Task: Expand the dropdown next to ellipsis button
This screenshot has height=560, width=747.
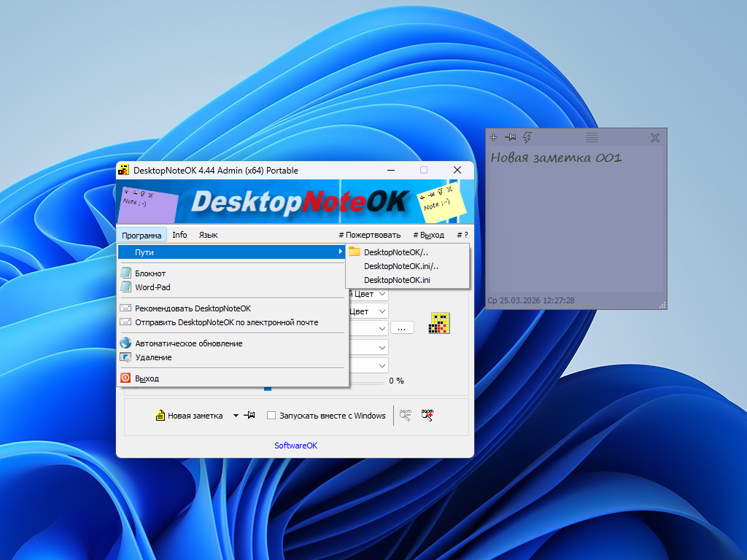Action: point(382,329)
